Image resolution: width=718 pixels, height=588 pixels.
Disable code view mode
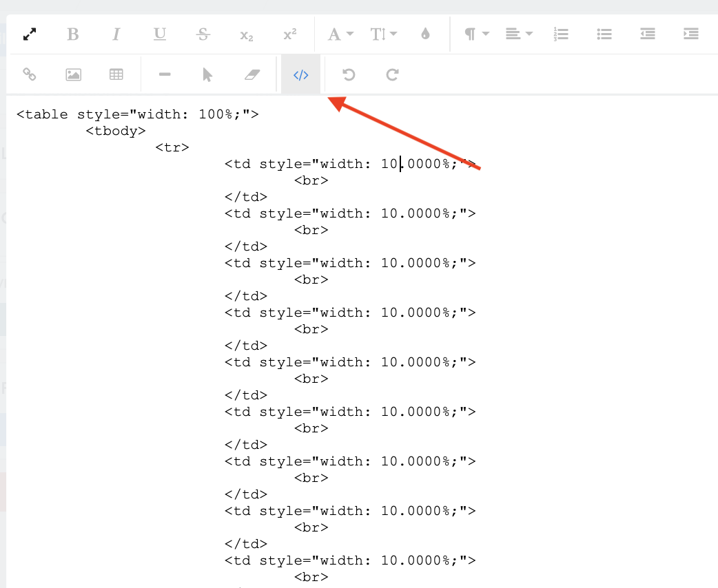click(300, 74)
